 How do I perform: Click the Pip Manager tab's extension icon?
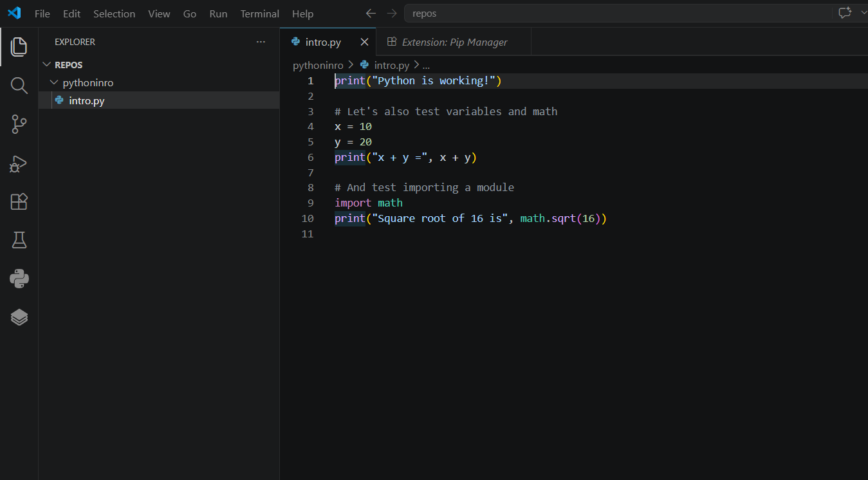391,42
